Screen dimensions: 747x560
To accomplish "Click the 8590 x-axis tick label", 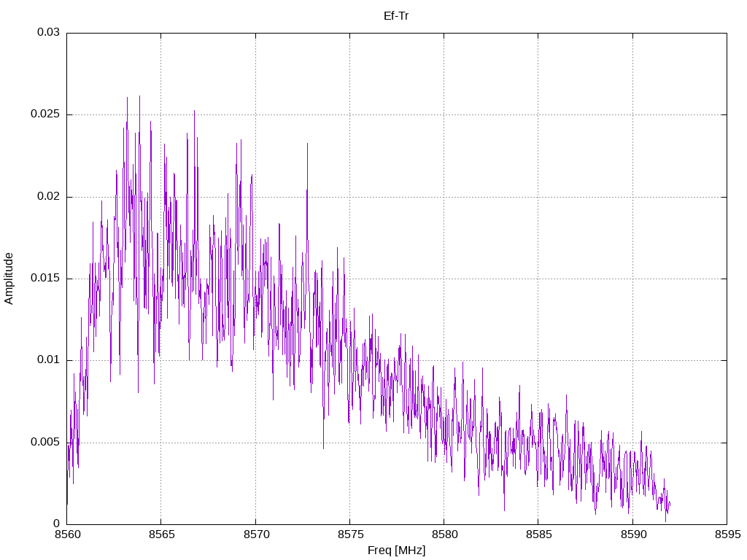I will [634, 534].
